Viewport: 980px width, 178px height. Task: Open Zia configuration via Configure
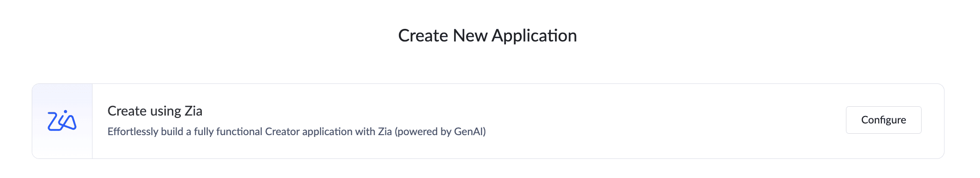click(883, 120)
